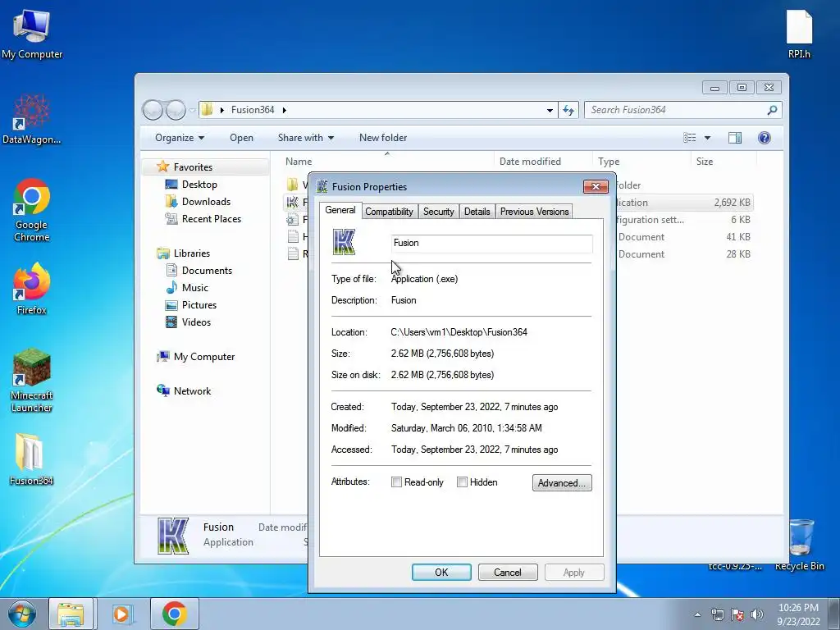This screenshot has width=840, height=630.
Task: Click the network tray icon
Action: (717, 614)
